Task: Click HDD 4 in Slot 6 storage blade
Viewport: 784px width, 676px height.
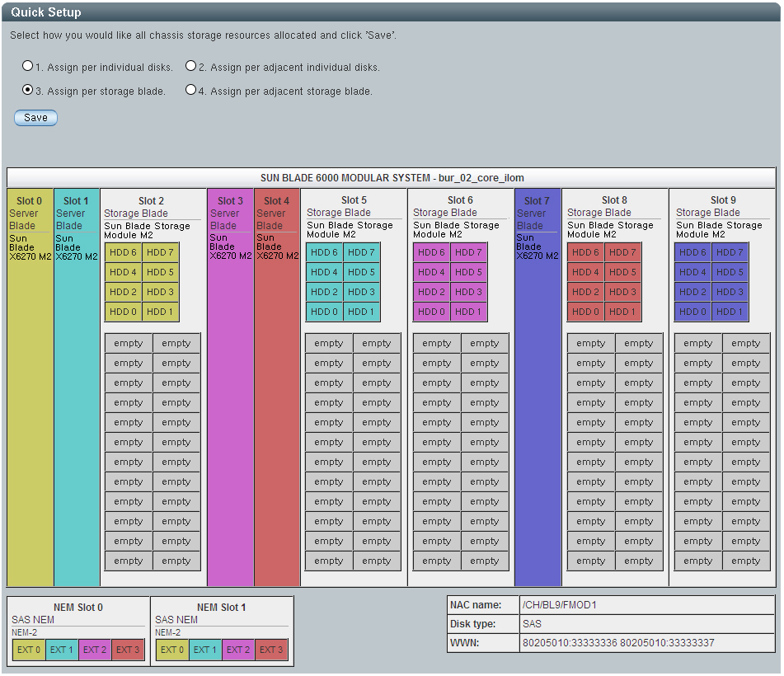Action: click(431, 272)
